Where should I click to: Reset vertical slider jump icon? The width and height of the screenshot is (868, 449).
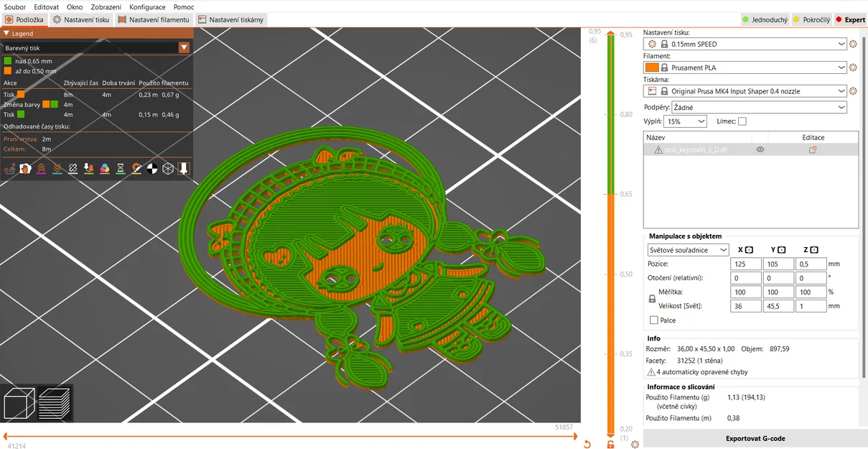pyautogui.click(x=587, y=444)
